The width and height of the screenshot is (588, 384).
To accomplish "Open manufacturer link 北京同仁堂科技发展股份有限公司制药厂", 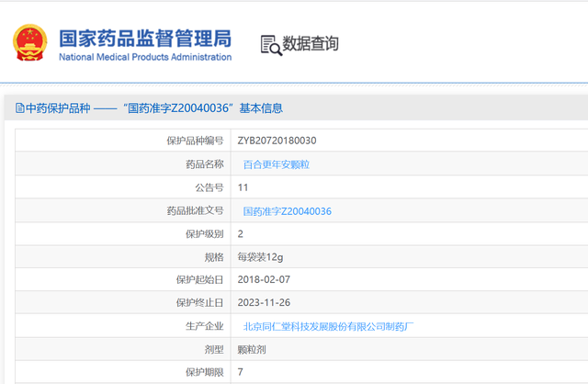I will [328, 327].
